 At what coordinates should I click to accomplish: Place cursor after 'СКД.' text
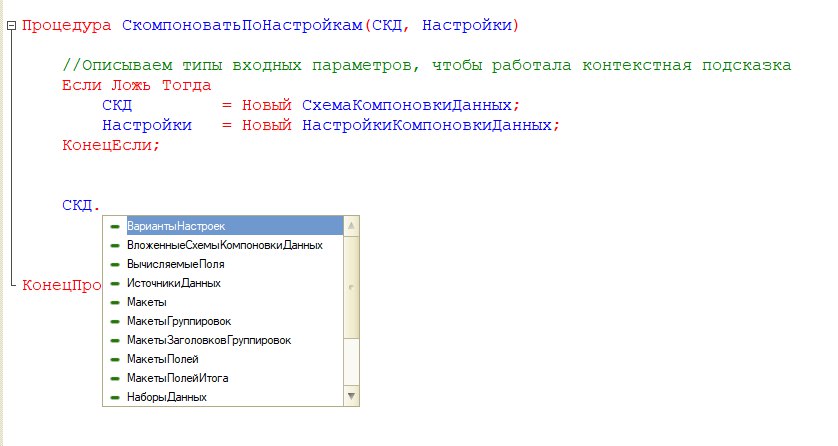102,205
